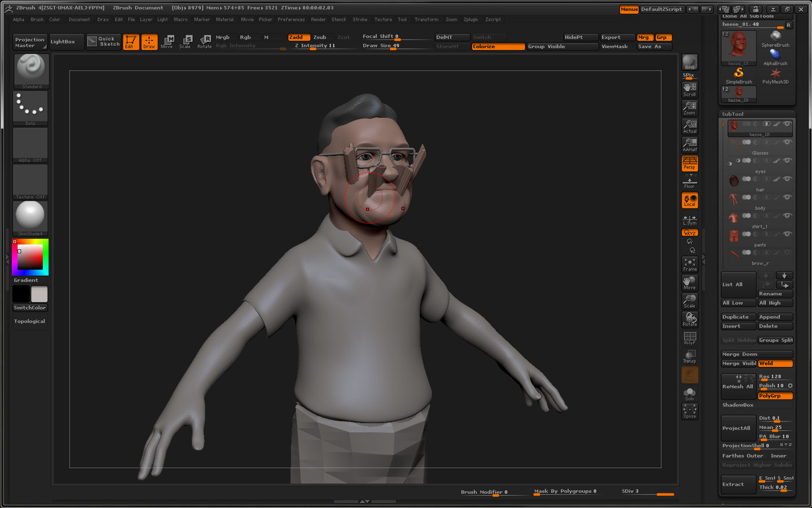This screenshot has width=812, height=508.
Task: Open the Preferences menu
Action: 291,19
